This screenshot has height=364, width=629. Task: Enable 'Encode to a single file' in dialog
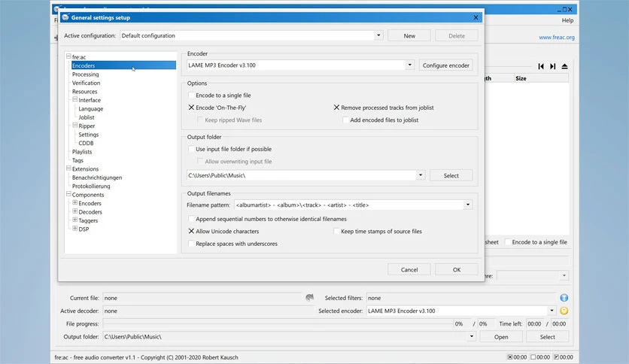tap(191, 96)
